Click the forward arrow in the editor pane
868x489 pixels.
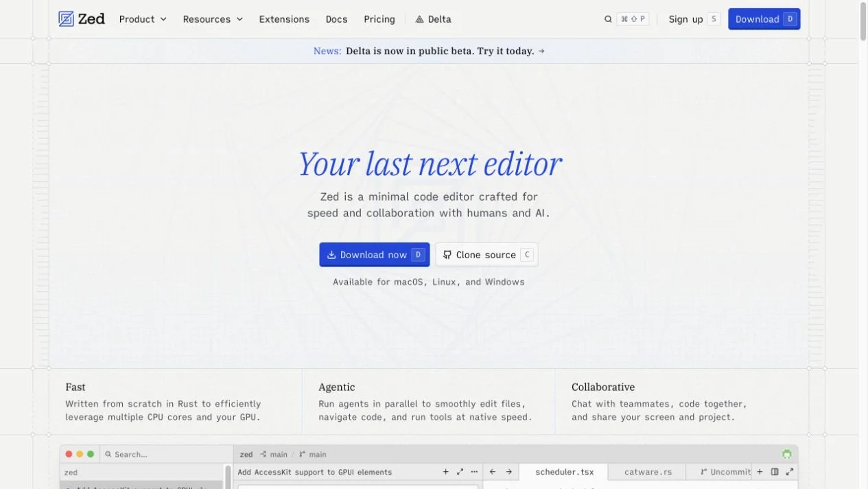[509, 472]
